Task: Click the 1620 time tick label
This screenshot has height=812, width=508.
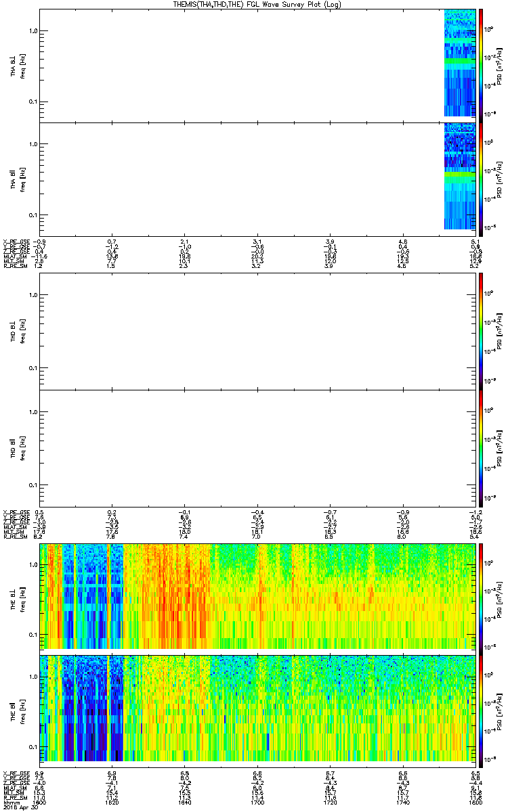Action: point(112,801)
